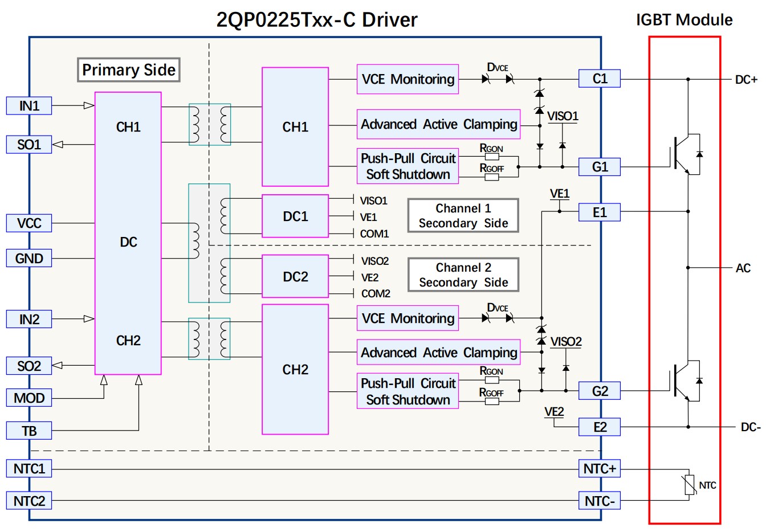Select the TB pin box

click(29, 431)
